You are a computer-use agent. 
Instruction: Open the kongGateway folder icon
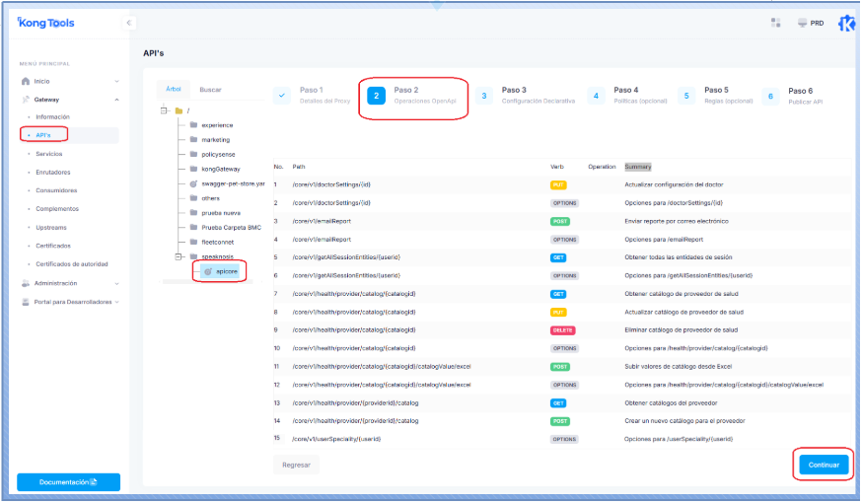tap(194, 169)
